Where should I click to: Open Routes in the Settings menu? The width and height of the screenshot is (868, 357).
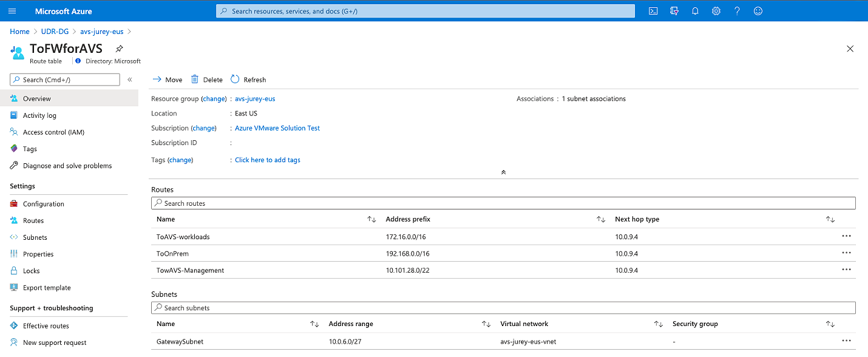point(33,221)
